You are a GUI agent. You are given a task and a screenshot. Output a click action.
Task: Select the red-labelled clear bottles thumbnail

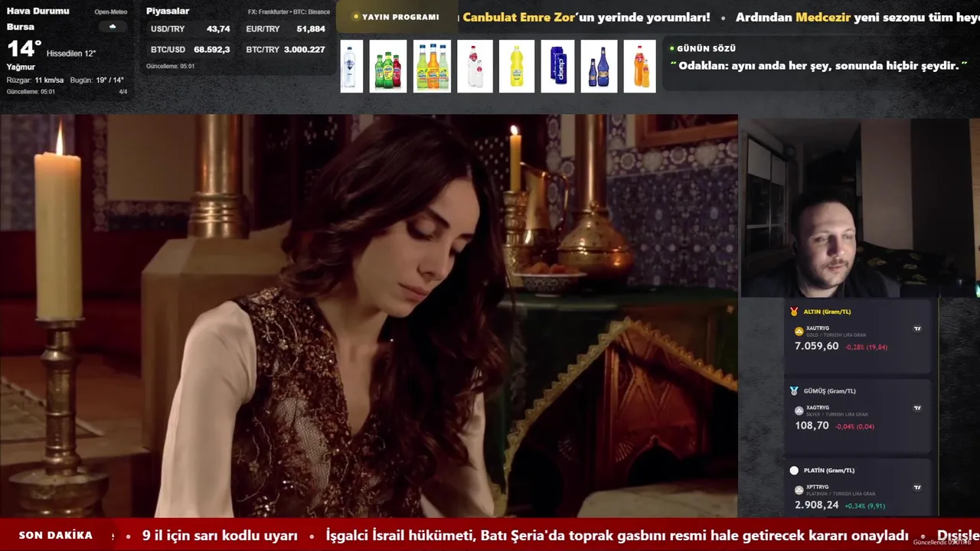[x=475, y=67]
